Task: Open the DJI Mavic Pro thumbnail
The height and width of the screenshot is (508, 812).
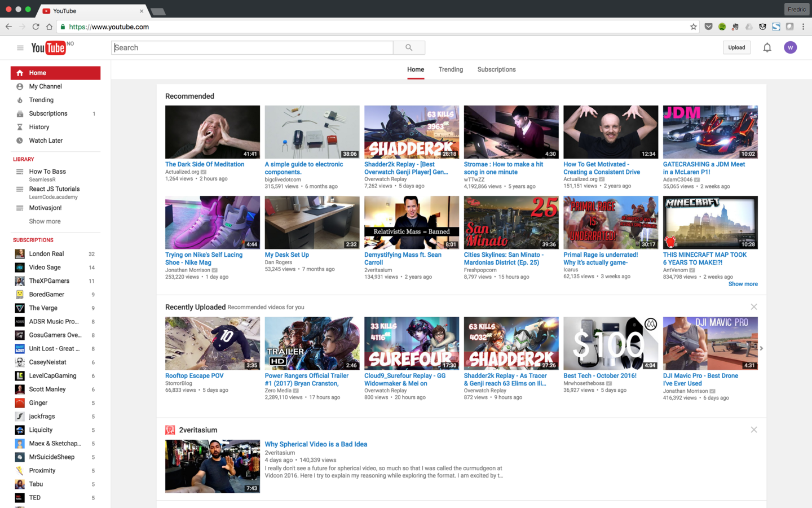Action: 710,343
